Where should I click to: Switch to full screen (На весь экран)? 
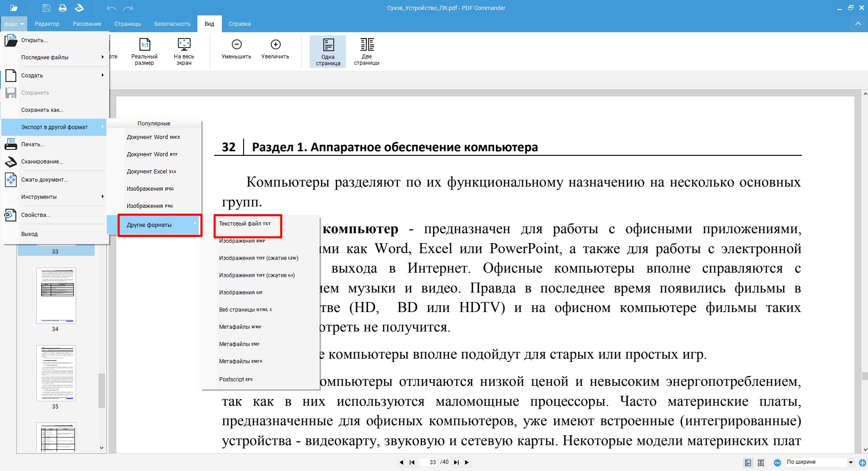(184, 52)
